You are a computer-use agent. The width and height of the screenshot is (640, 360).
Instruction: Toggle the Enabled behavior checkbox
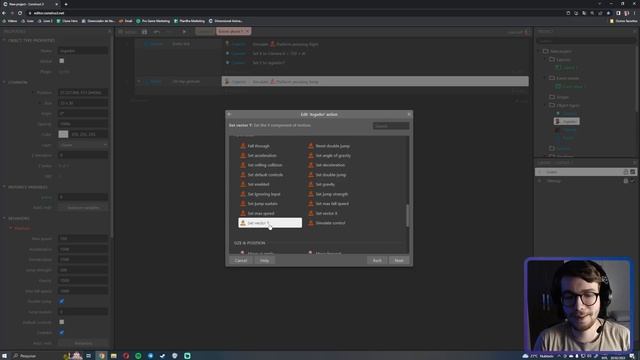pyautogui.click(x=62, y=333)
